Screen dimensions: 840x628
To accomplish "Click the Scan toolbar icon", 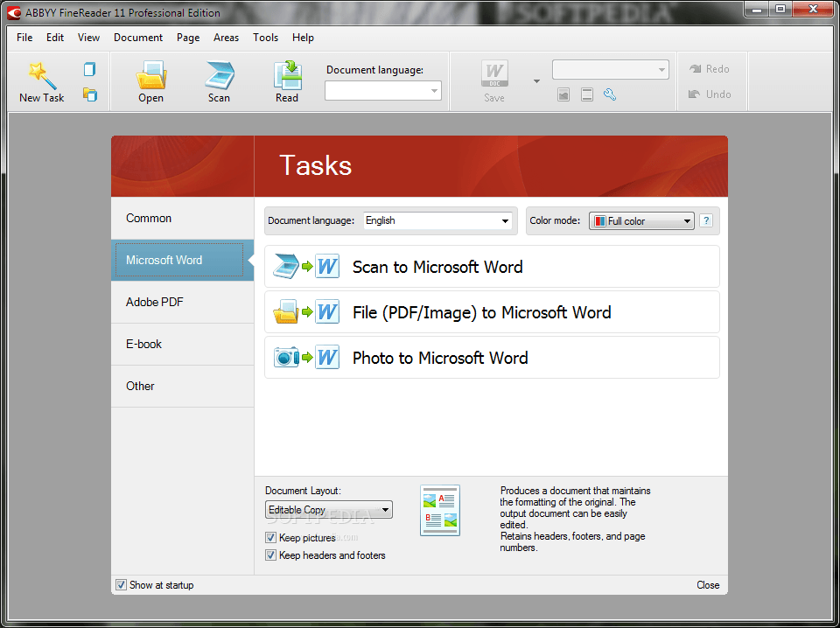I will tap(219, 76).
